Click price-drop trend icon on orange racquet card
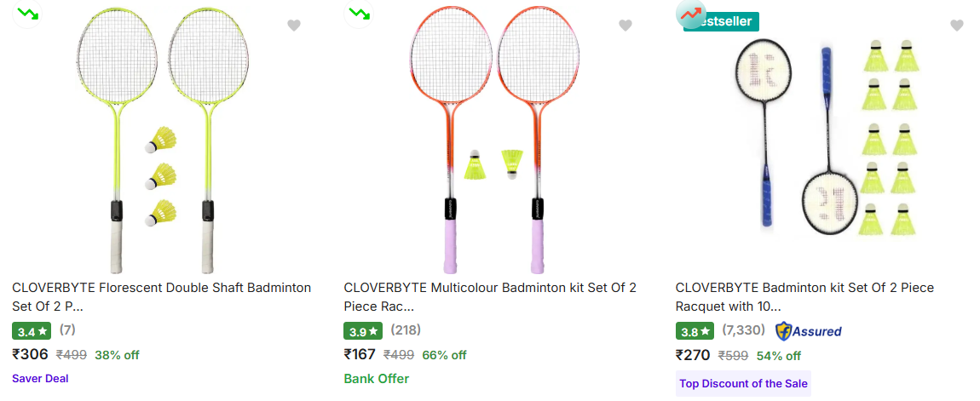This screenshot has width=980, height=401. tap(359, 14)
